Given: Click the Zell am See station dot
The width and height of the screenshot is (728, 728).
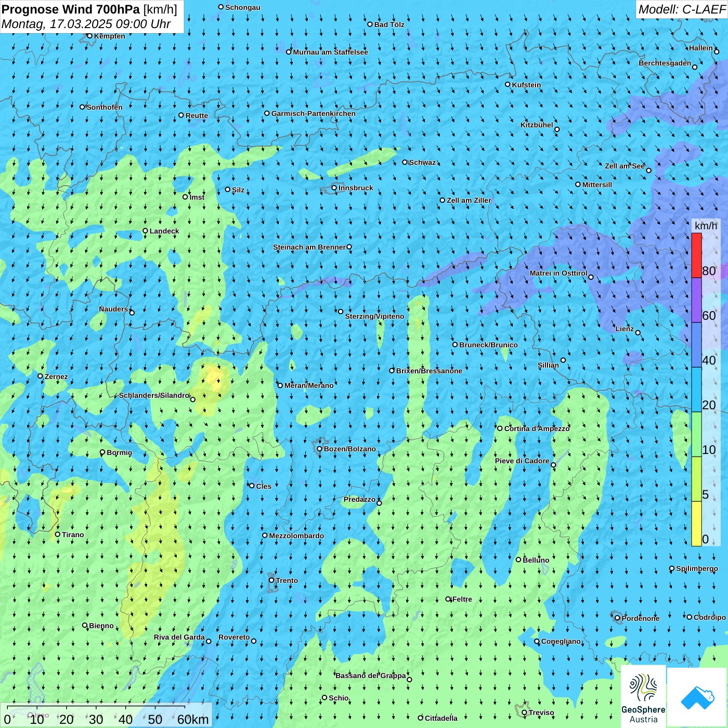Looking at the screenshot, I should [648, 170].
